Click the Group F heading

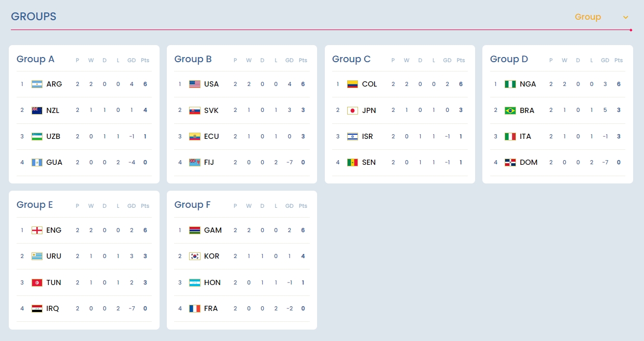pyautogui.click(x=192, y=205)
